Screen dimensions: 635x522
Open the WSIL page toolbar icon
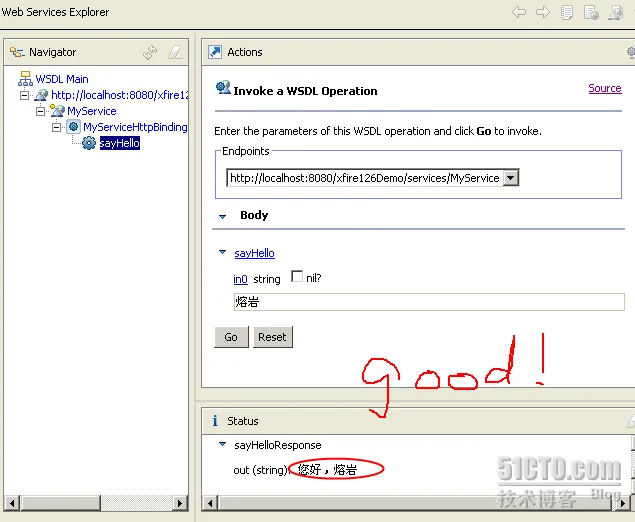click(x=591, y=12)
